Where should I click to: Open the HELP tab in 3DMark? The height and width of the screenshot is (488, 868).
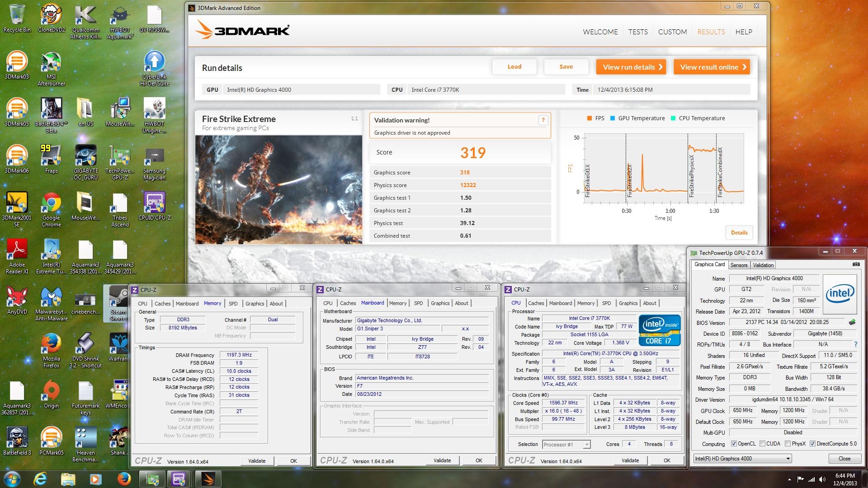[x=744, y=32]
